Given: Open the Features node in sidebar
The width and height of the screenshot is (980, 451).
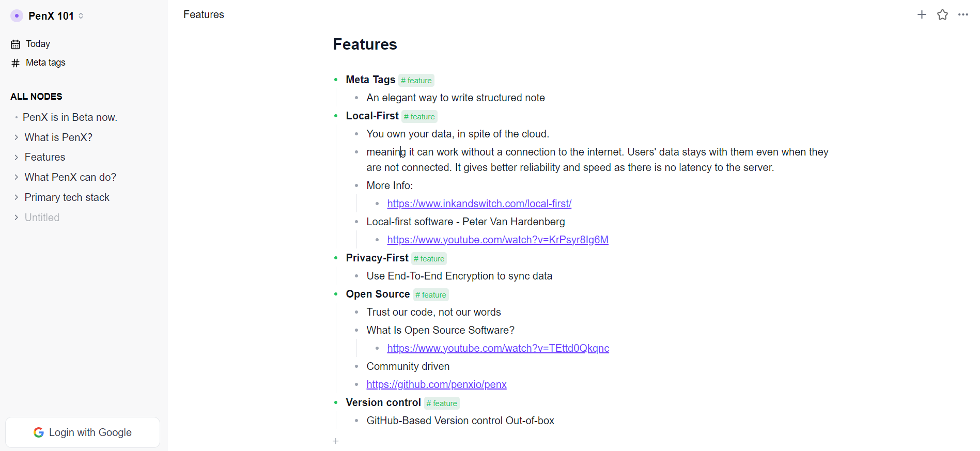Looking at the screenshot, I should [x=45, y=157].
